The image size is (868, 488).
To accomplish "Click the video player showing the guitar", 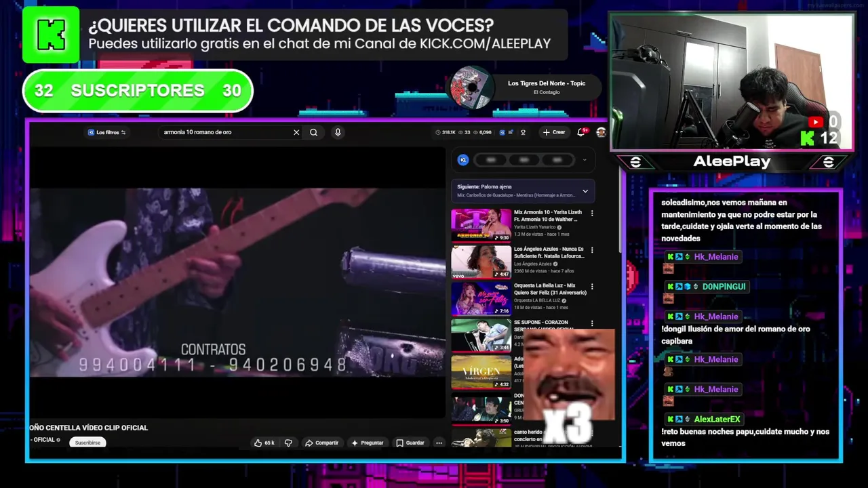I will pyautogui.click(x=237, y=281).
